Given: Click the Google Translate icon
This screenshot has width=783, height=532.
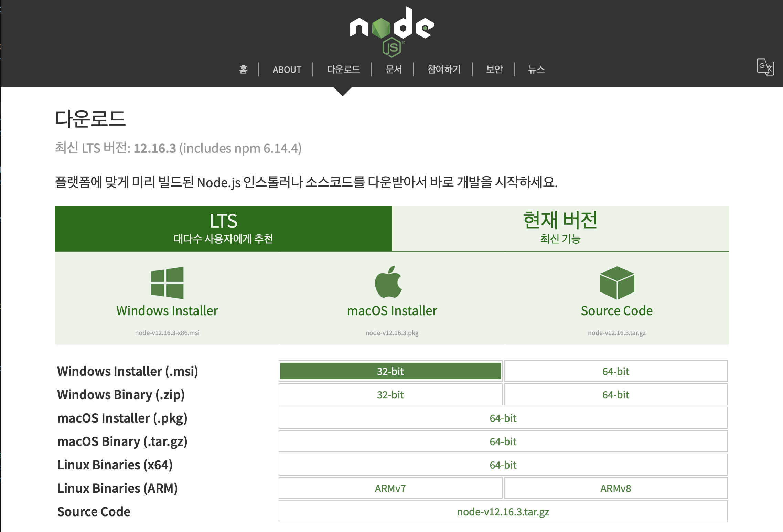Looking at the screenshot, I should (x=765, y=67).
